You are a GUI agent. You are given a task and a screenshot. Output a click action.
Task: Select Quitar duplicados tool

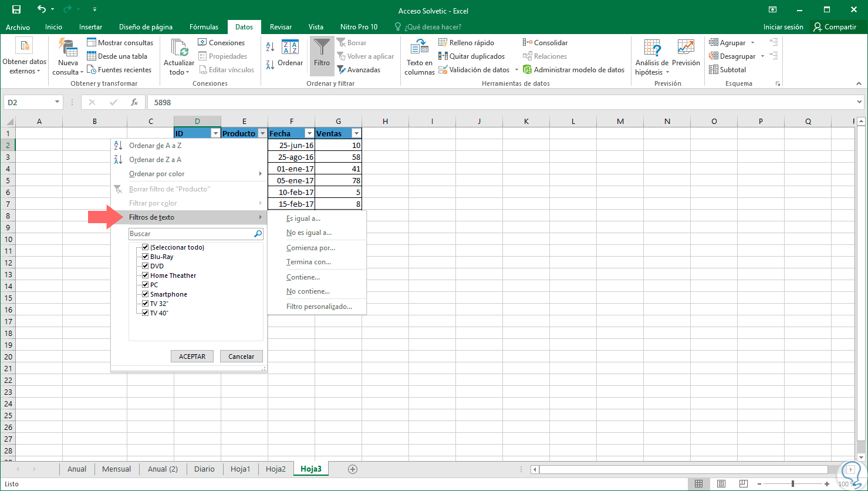coord(471,56)
